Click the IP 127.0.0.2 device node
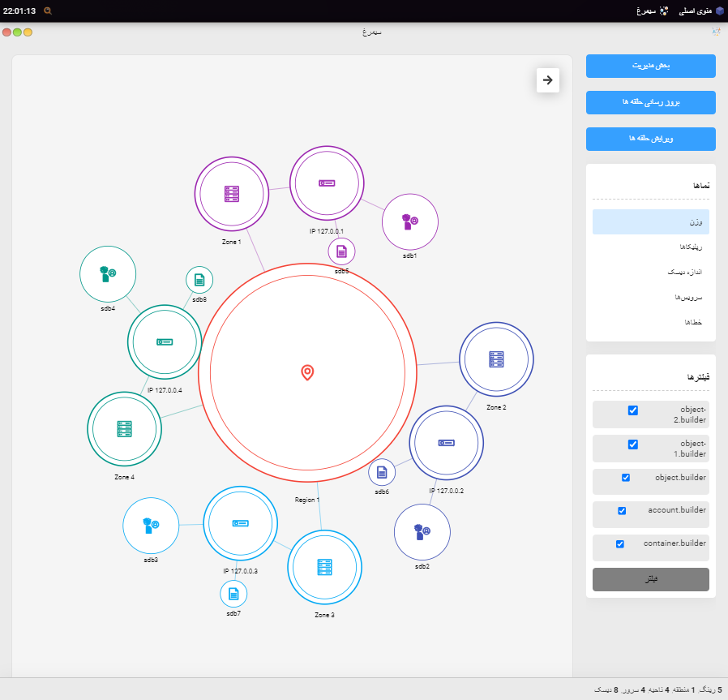728x700 pixels. pyautogui.click(x=446, y=443)
